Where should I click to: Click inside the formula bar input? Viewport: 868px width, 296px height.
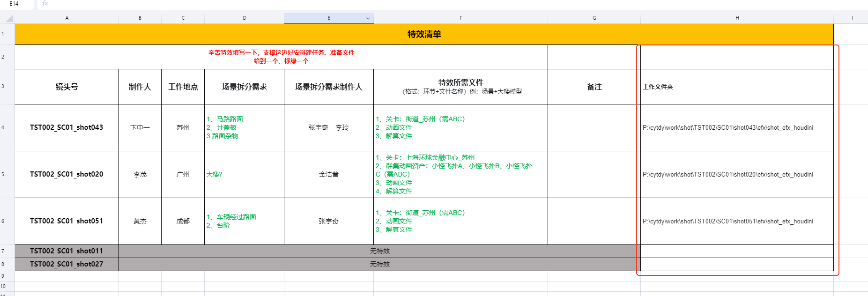[422, 4]
